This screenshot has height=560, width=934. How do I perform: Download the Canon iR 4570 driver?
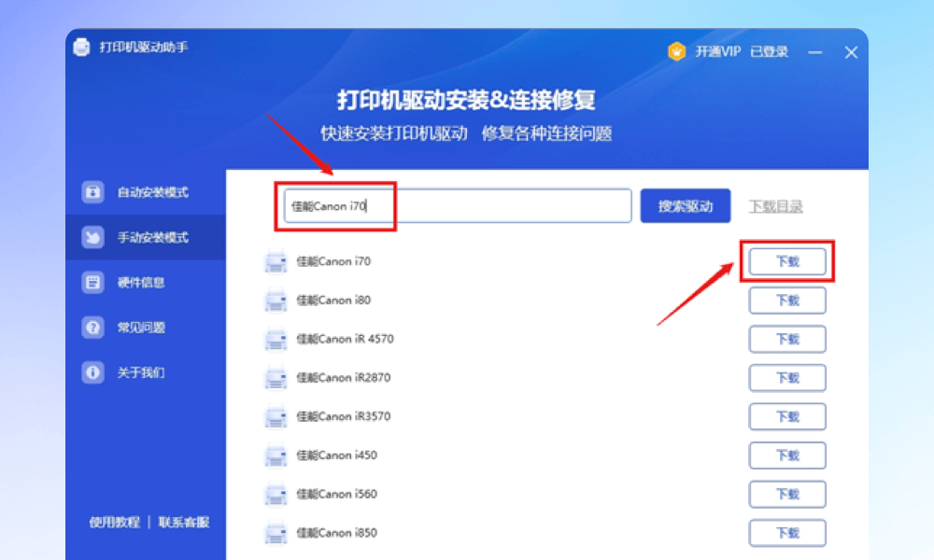(x=787, y=339)
